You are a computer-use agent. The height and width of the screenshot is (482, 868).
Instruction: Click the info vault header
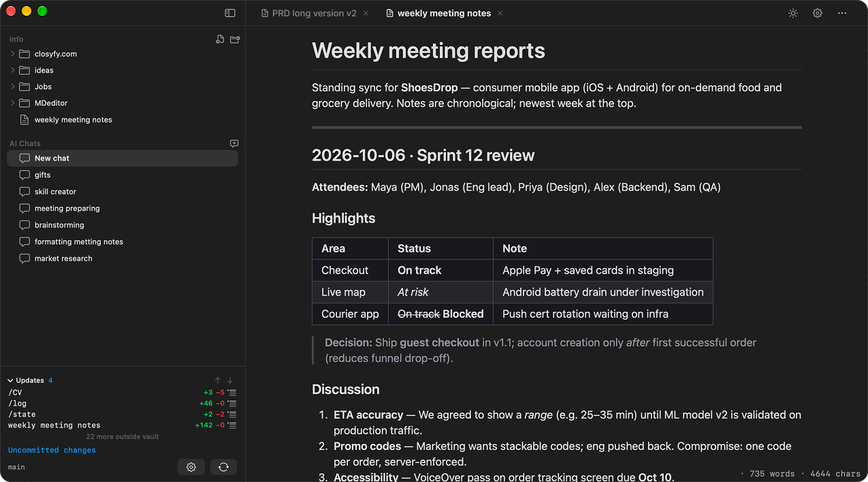tap(16, 39)
